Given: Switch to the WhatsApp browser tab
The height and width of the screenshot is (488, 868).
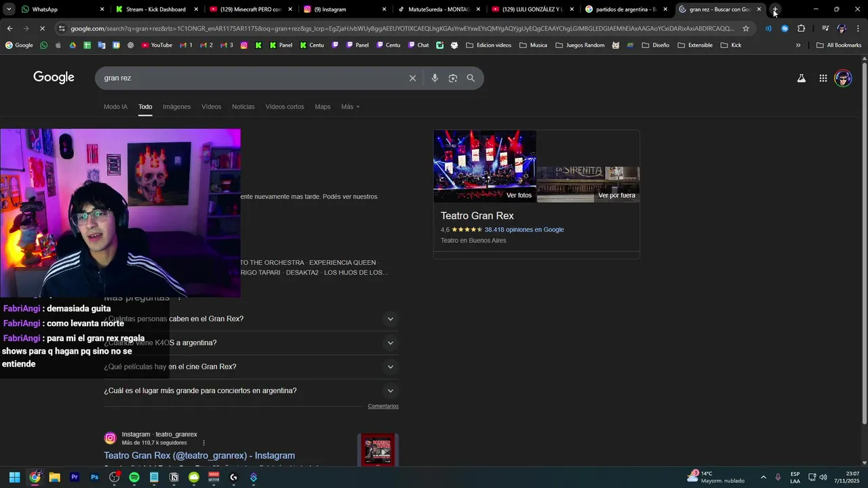Looking at the screenshot, I should (x=61, y=9).
